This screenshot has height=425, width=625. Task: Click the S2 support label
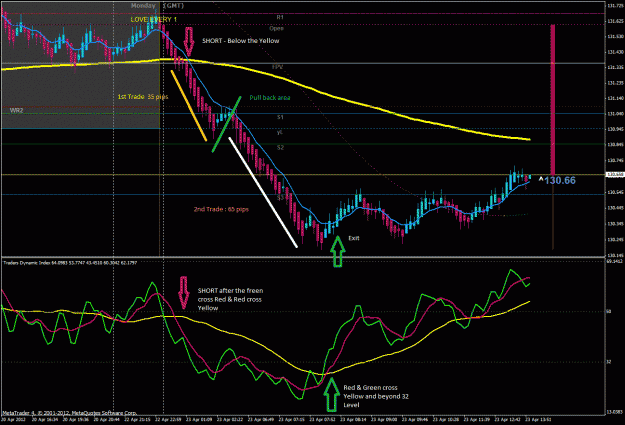tap(280, 148)
